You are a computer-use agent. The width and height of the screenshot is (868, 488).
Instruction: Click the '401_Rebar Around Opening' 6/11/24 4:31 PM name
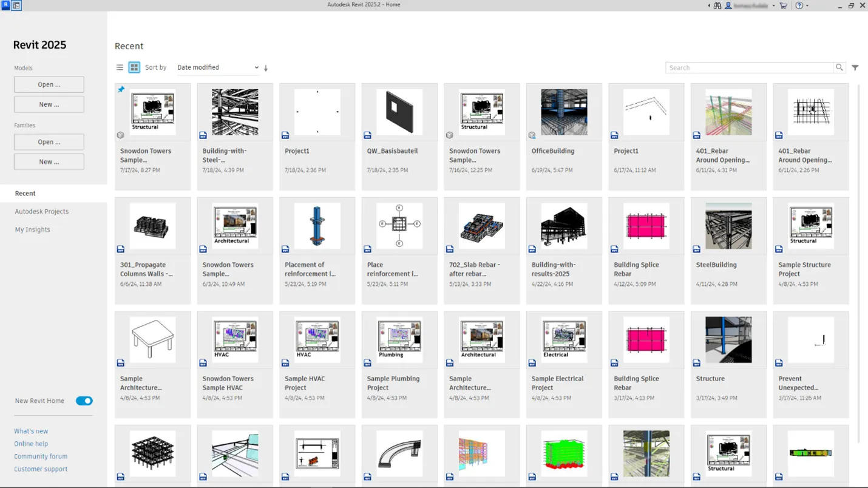tap(723, 155)
